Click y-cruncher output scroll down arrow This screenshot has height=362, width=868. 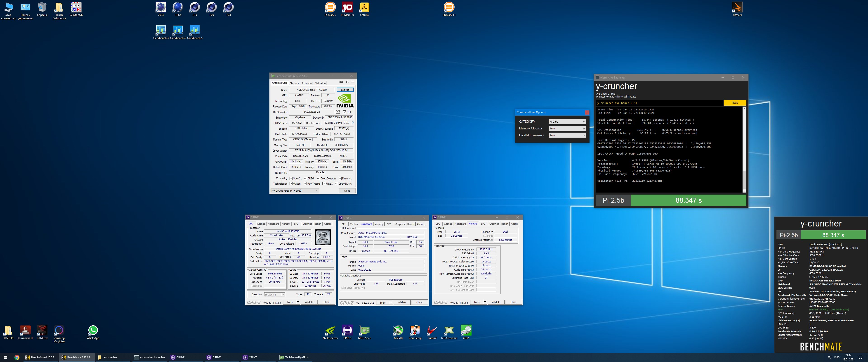click(x=744, y=191)
